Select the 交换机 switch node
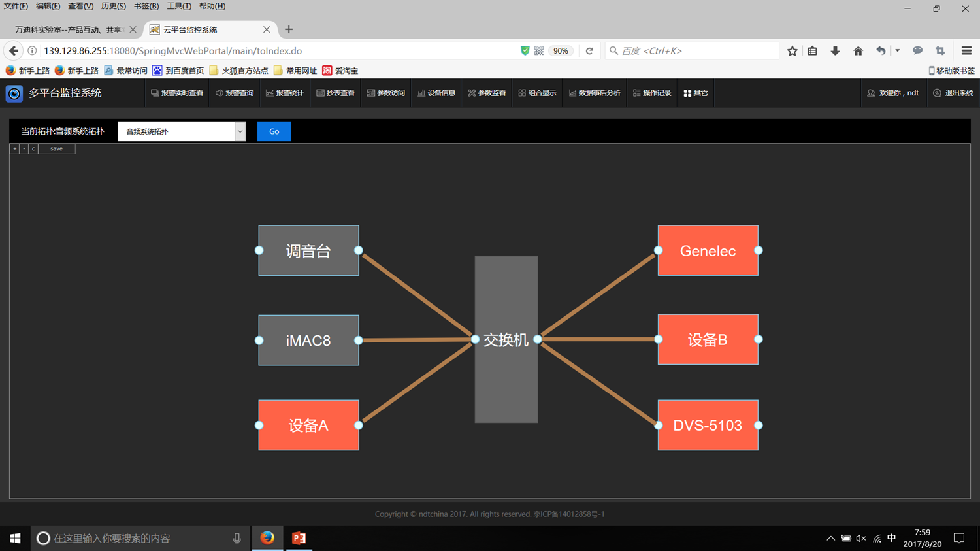The width and height of the screenshot is (980, 551). point(506,339)
